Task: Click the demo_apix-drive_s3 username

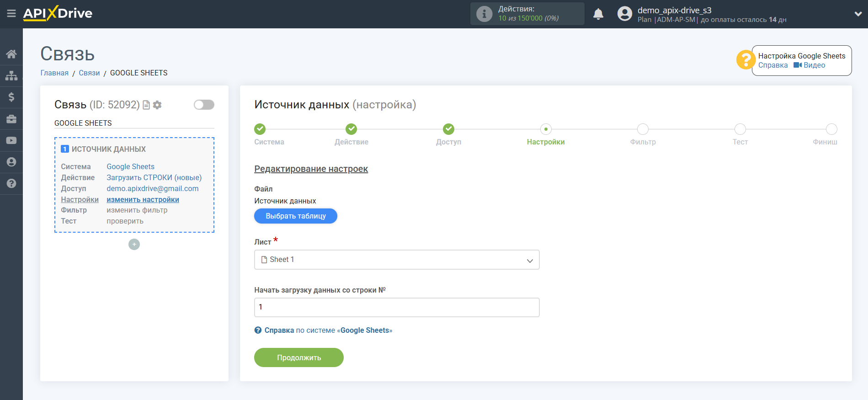Action: tap(674, 10)
